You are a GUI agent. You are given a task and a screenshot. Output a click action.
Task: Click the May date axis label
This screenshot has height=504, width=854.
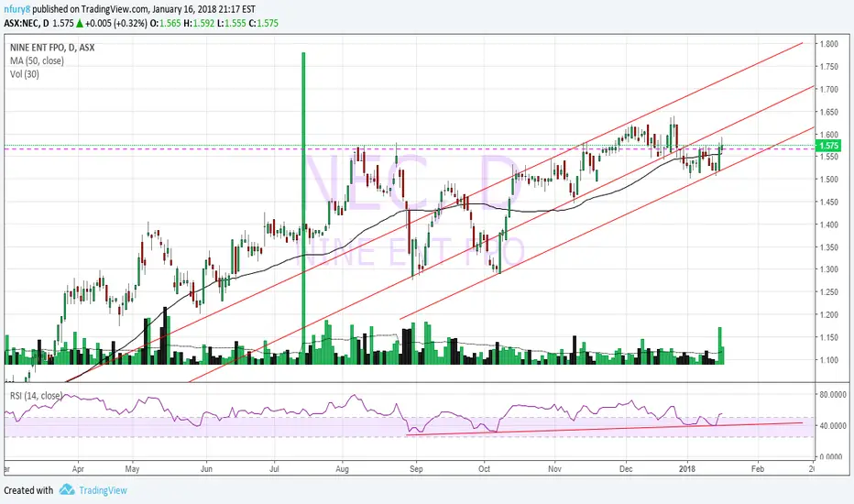(x=132, y=468)
